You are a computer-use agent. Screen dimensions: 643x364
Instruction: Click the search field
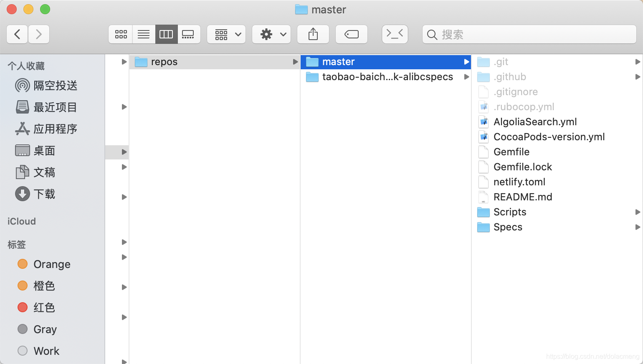coord(529,34)
